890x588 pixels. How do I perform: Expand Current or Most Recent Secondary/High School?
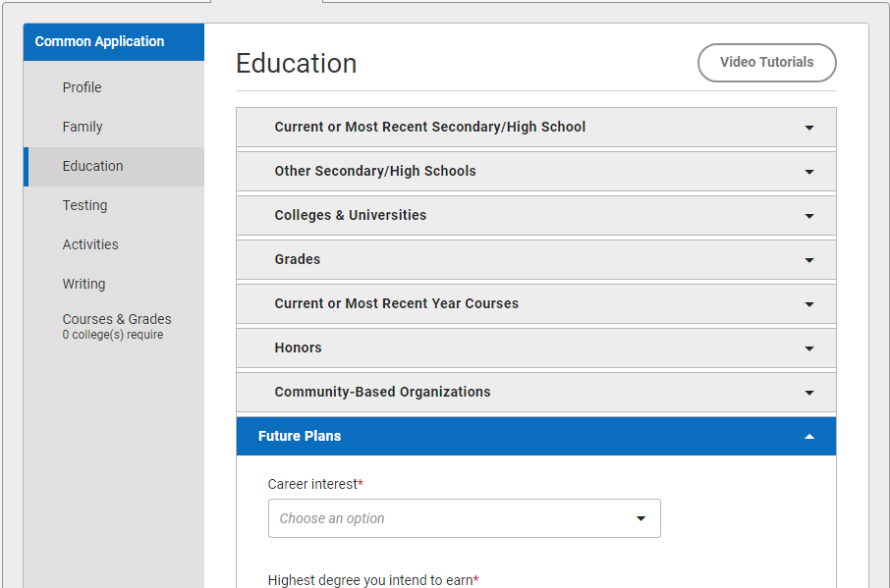(535, 127)
